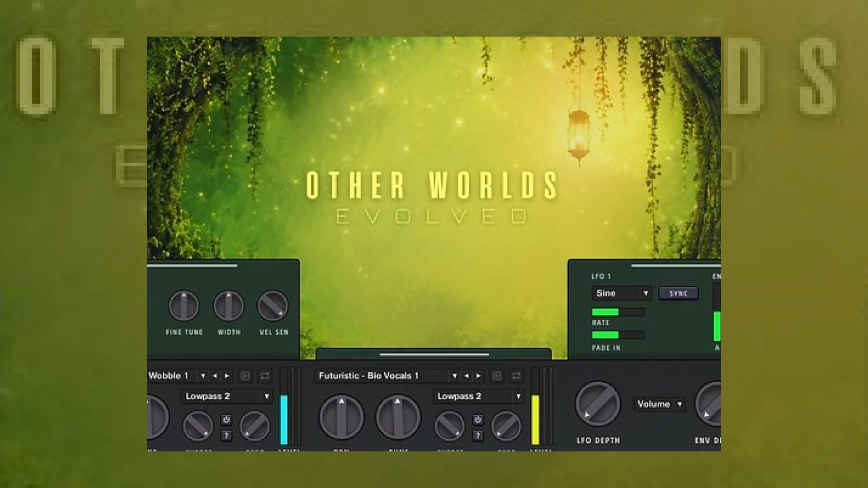Open the Sine LFO waveform dropdown
Viewport: 868px width, 488px height.
(622, 293)
